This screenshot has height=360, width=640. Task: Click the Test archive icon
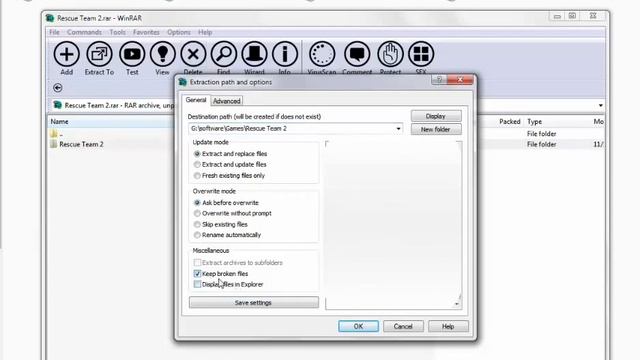click(x=132, y=54)
